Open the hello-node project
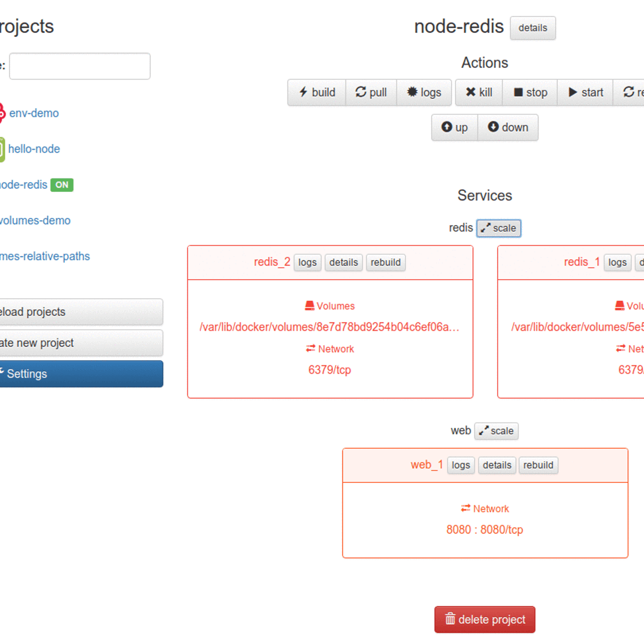This screenshot has width=644, height=644. [34, 149]
